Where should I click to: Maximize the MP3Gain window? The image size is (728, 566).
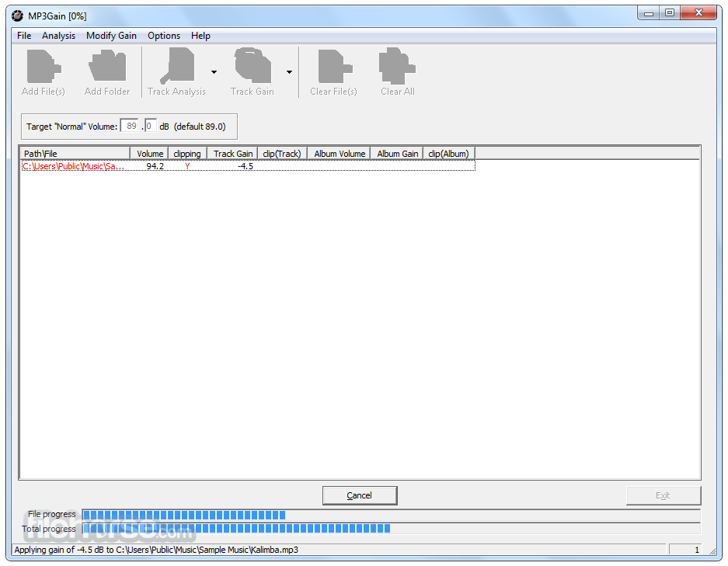click(670, 13)
